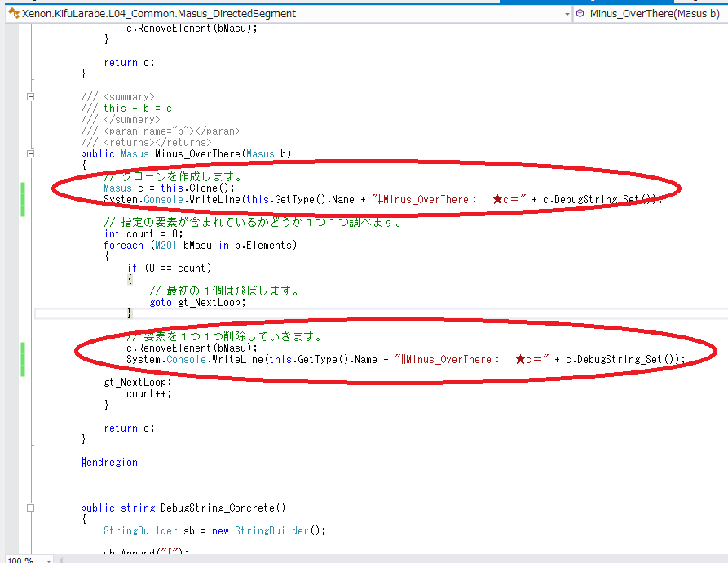The image size is (728, 563).
Task: Click the purple method icon beside Minus_OverThere
Action: pyautogui.click(x=580, y=14)
